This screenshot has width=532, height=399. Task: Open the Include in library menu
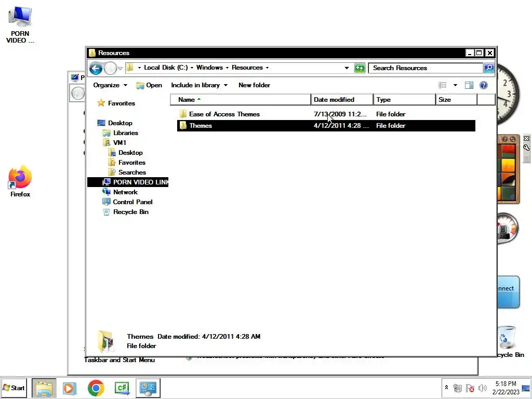point(199,85)
